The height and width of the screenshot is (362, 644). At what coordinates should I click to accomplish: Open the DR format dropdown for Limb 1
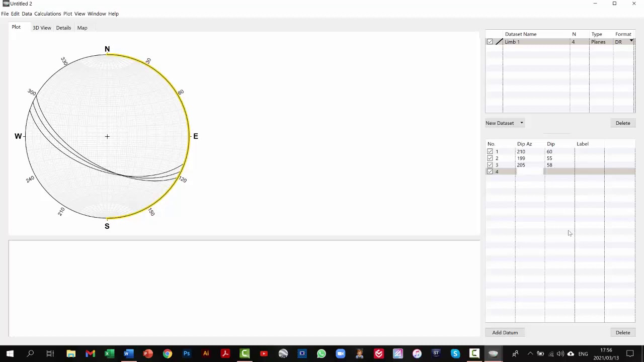(x=631, y=41)
